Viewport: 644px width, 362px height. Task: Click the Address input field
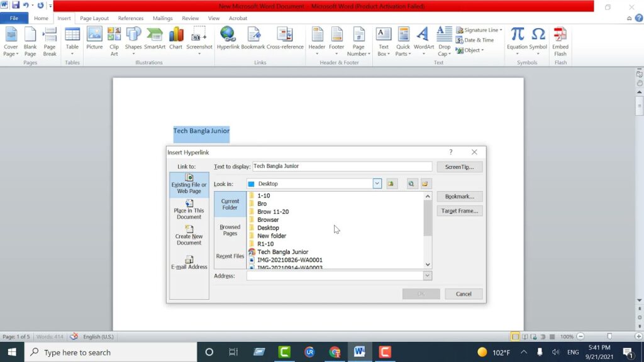point(335,276)
